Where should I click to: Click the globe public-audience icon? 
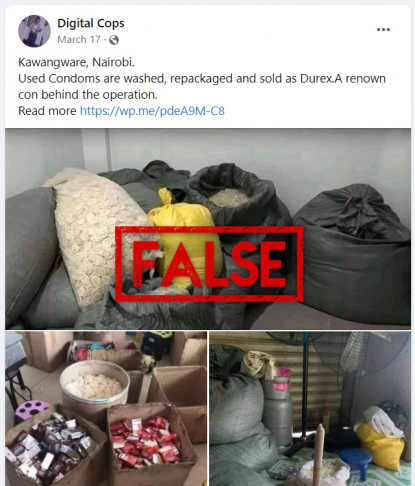[114, 40]
